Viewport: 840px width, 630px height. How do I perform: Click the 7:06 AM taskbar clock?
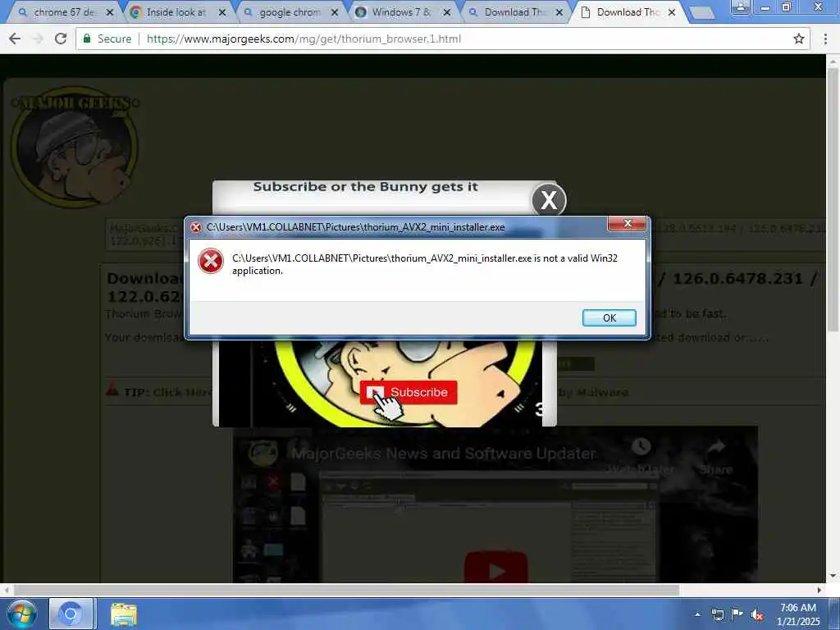[798, 608]
